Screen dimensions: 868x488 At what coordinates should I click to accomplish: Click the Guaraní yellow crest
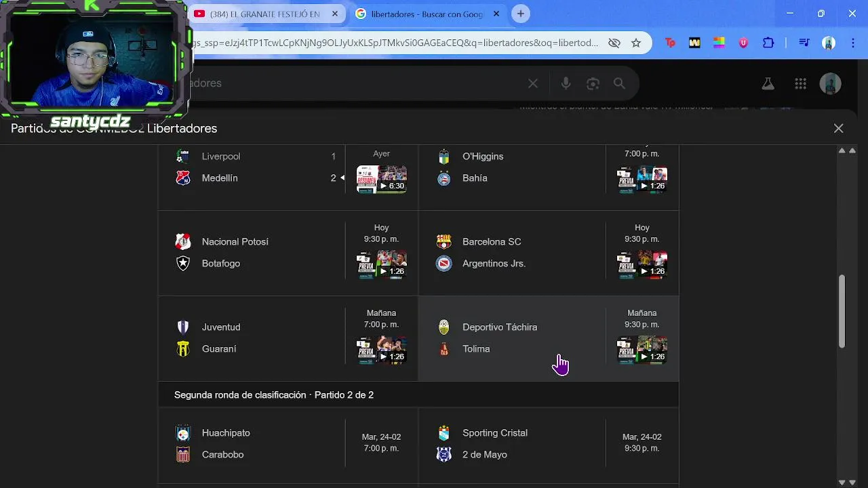click(183, 349)
